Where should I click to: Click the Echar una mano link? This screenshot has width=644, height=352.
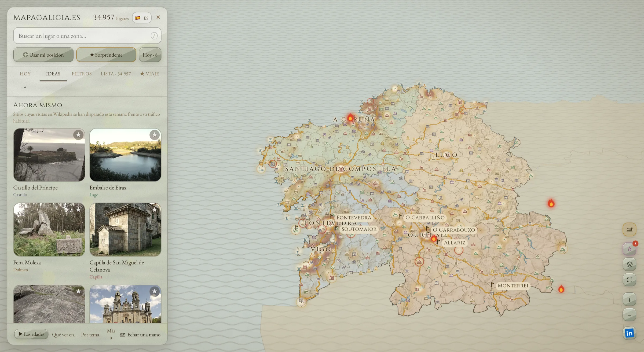point(140,335)
